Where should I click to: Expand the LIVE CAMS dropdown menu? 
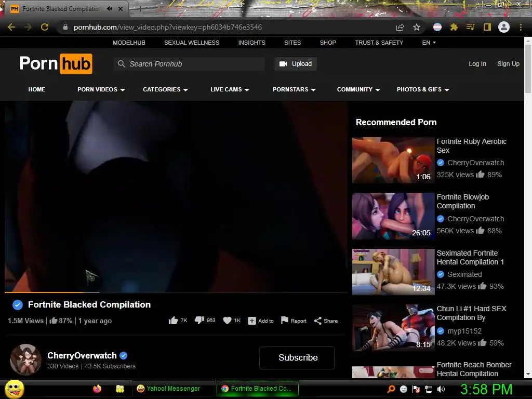[230, 89]
